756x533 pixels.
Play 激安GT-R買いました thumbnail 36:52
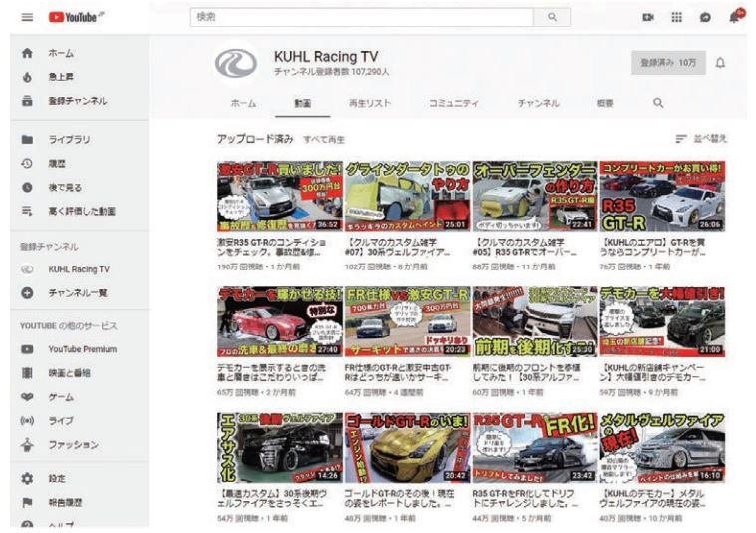pyautogui.click(x=279, y=197)
